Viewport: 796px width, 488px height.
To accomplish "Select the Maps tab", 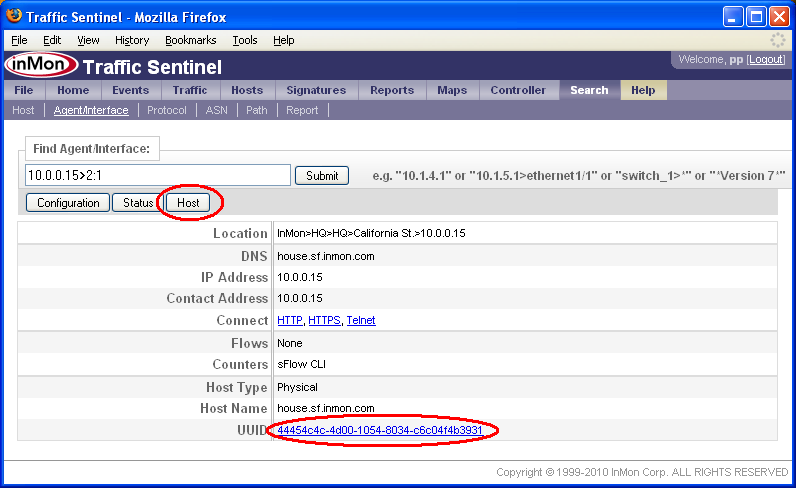I will (x=452, y=90).
